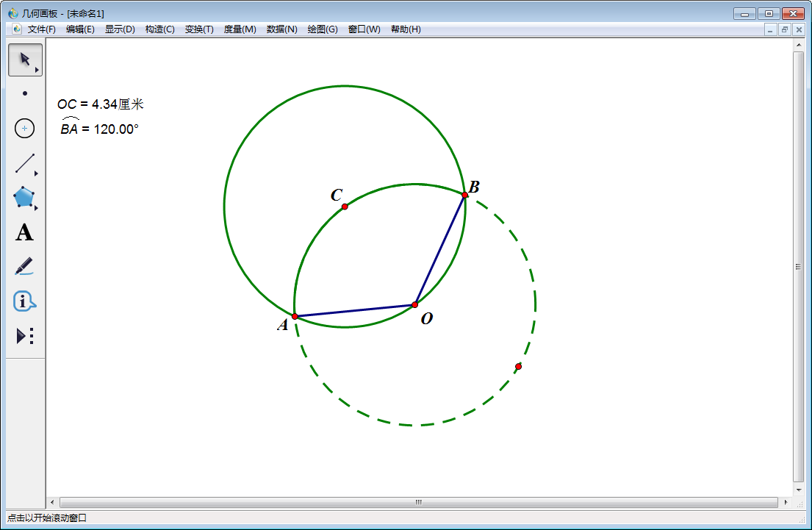Image resolution: width=812 pixels, height=530 pixels.
Task: Minimize the 几何画板 application window
Action: [744, 14]
